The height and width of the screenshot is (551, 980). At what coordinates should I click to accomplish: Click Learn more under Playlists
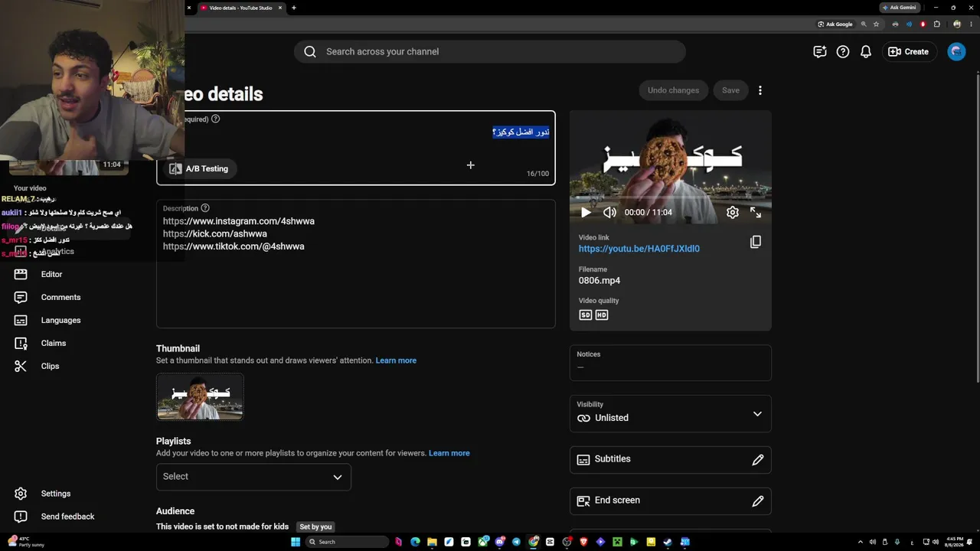pos(449,453)
